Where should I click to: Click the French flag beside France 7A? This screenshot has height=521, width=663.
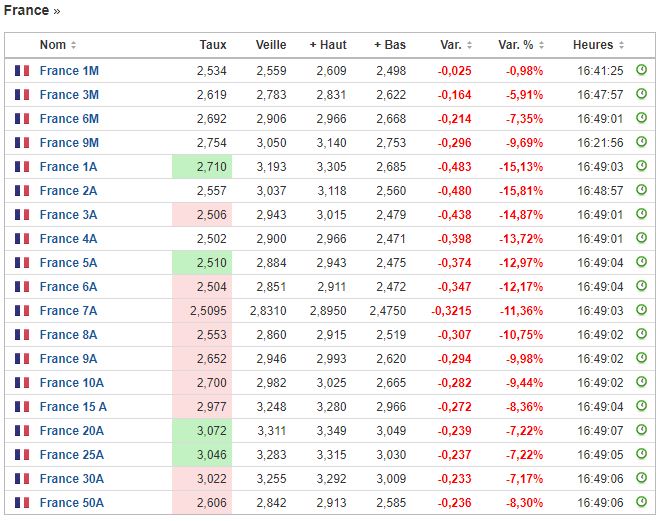tap(22, 311)
